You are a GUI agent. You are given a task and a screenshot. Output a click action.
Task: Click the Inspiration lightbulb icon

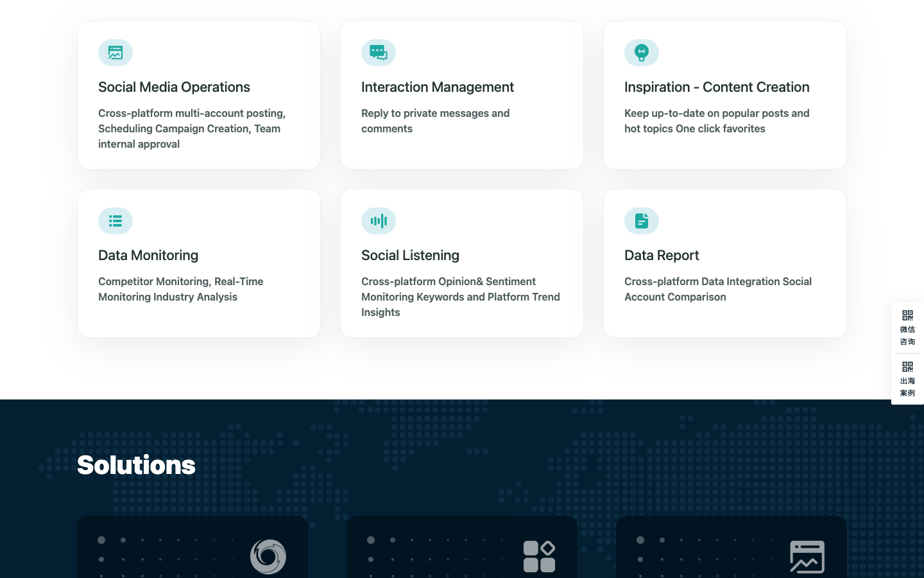pyautogui.click(x=642, y=53)
